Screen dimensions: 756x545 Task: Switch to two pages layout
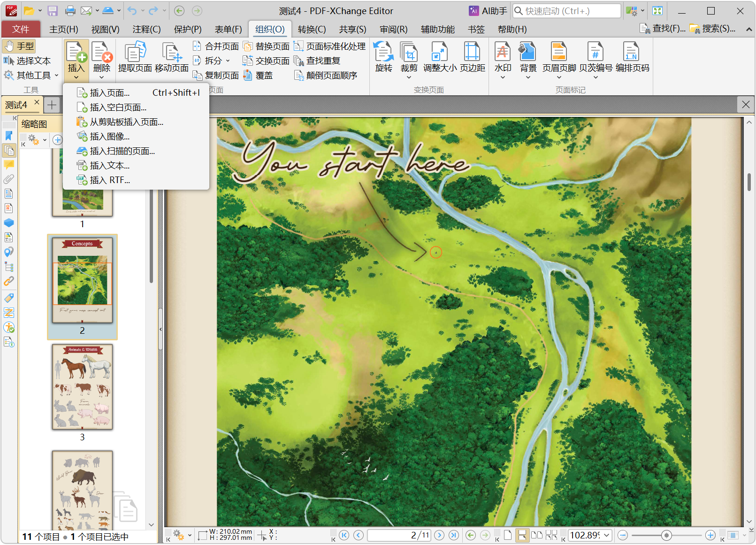[536, 536]
